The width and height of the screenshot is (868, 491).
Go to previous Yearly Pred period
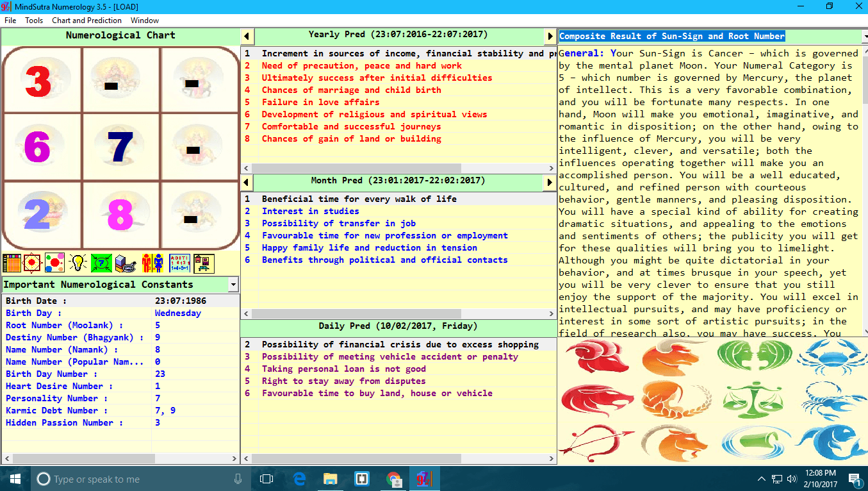pyautogui.click(x=247, y=37)
